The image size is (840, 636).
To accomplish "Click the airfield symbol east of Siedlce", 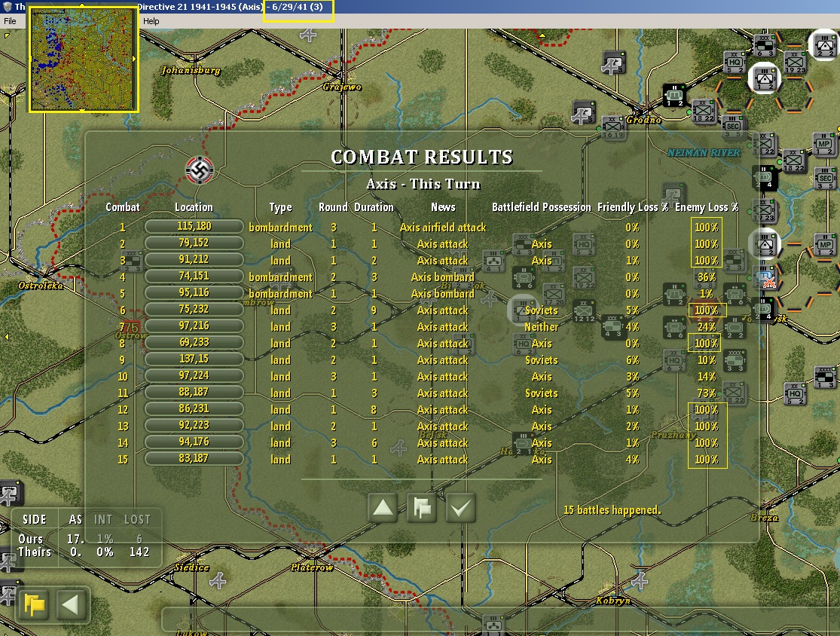I will [x=218, y=580].
